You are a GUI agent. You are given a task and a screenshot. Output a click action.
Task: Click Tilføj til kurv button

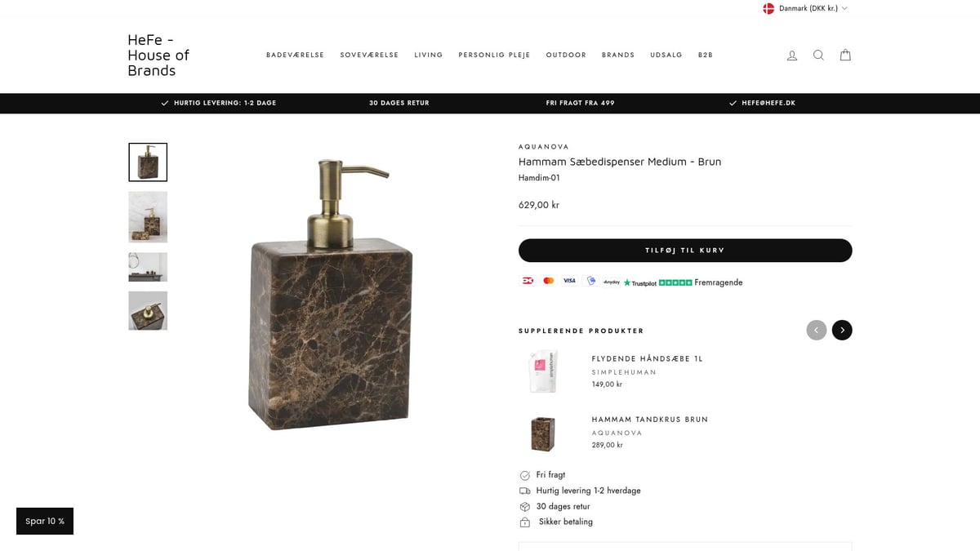pos(685,251)
